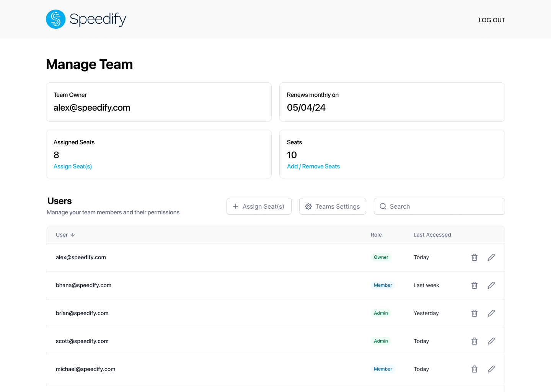Open Add / Remove Seats link
The height and width of the screenshot is (392, 551).
313,167
